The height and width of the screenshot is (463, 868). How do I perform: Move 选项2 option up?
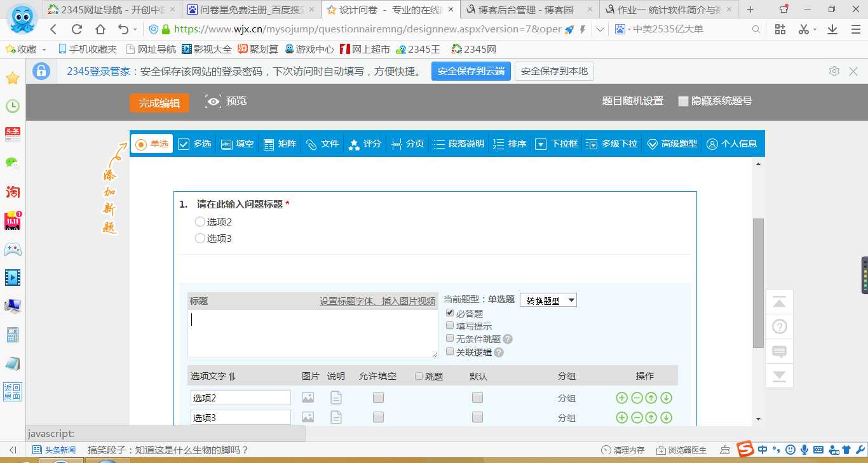pyautogui.click(x=651, y=398)
